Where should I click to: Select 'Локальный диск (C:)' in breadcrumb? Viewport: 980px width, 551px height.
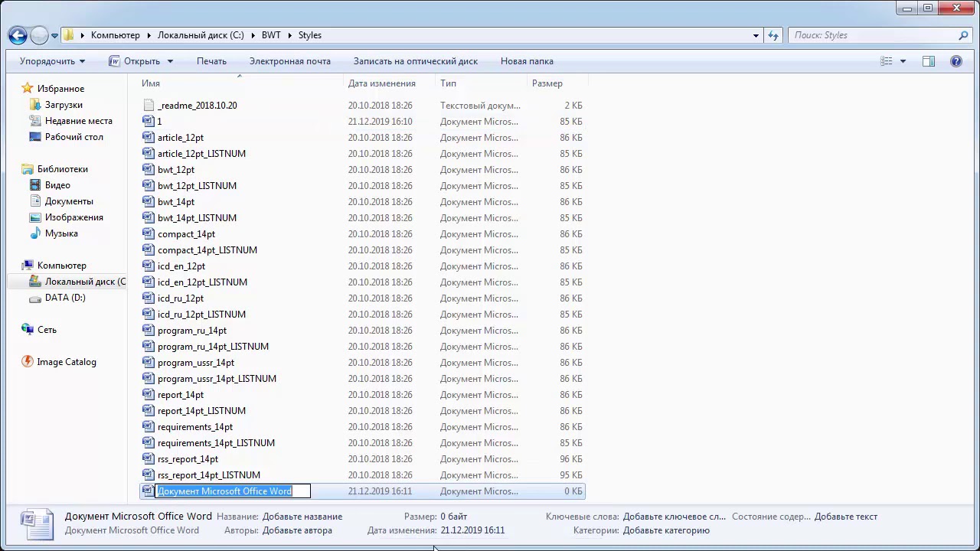pyautogui.click(x=201, y=35)
